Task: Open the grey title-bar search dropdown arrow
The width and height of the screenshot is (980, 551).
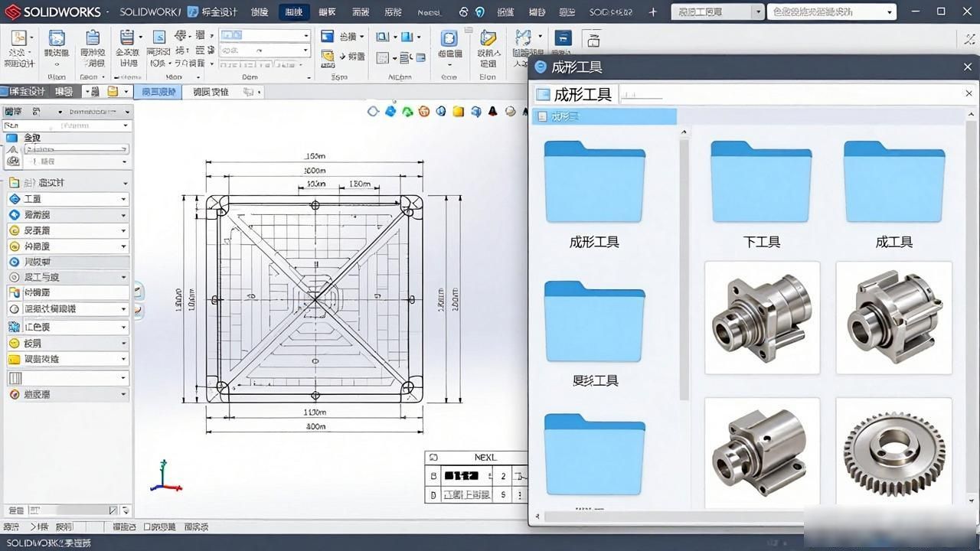Action: pos(757,12)
